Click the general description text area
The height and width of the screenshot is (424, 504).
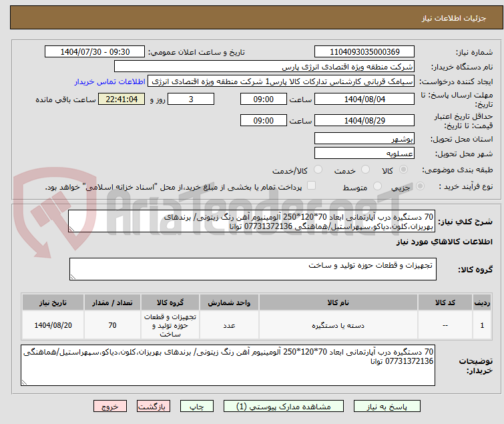coord(252,221)
